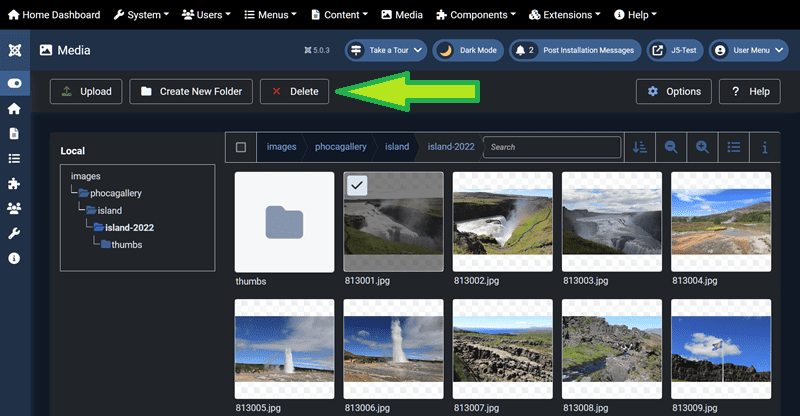Switch to list view icon
Image resolution: width=800 pixels, height=416 pixels.
click(x=734, y=147)
